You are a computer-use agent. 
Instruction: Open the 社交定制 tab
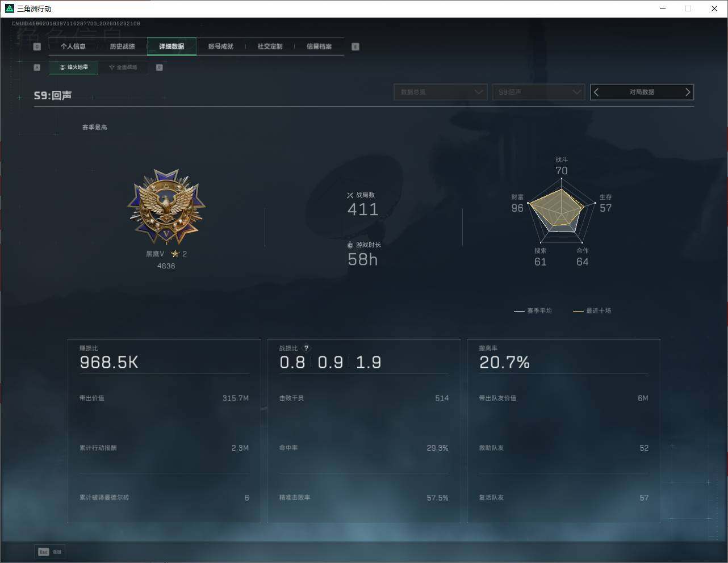point(270,47)
